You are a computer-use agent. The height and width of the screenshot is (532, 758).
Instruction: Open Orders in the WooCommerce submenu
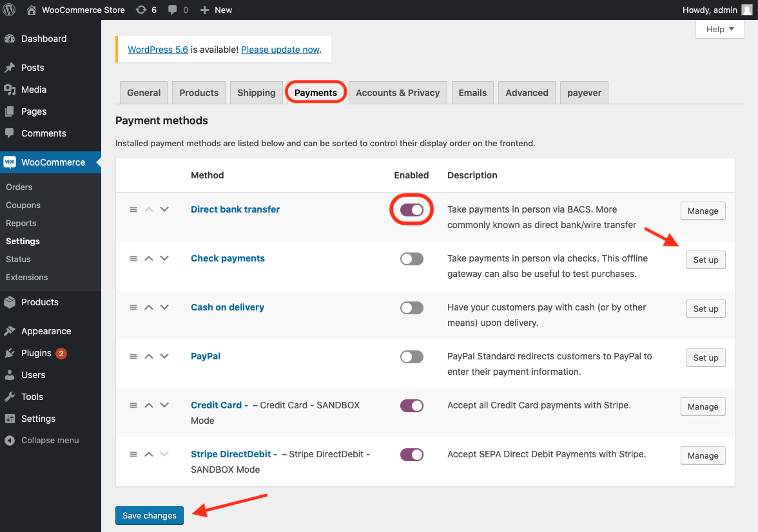pyautogui.click(x=19, y=187)
